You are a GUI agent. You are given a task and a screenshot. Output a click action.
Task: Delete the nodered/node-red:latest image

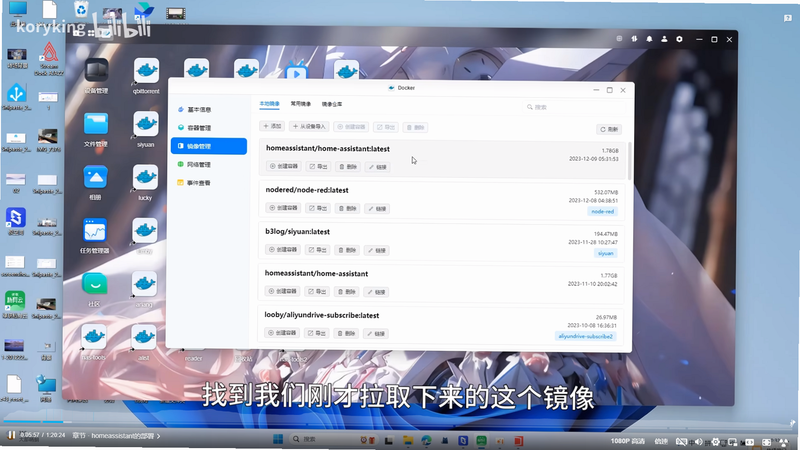[x=347, y=208]
